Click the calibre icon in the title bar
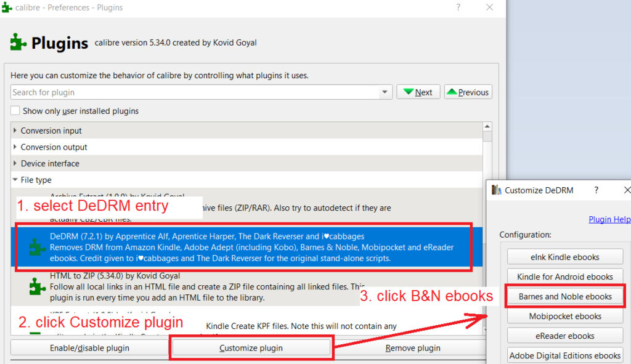 pyautogui.click(x=7, y=8)
